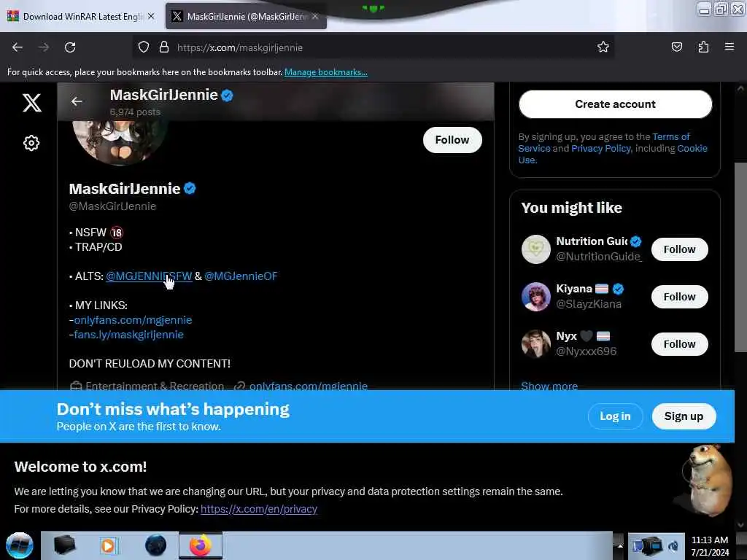Open the Pocket save icon
Viewport: 747px width, 560px height.
point(676,47)
